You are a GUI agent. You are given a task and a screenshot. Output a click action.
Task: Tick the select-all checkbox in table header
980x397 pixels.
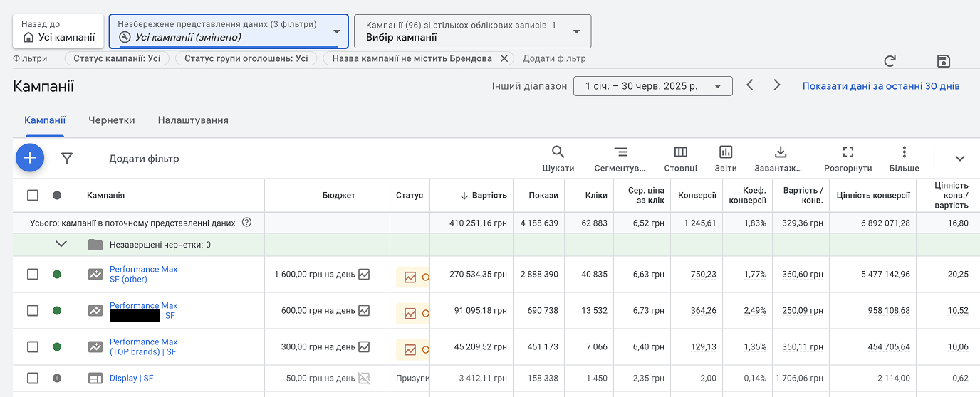click(x=33, y=195)
